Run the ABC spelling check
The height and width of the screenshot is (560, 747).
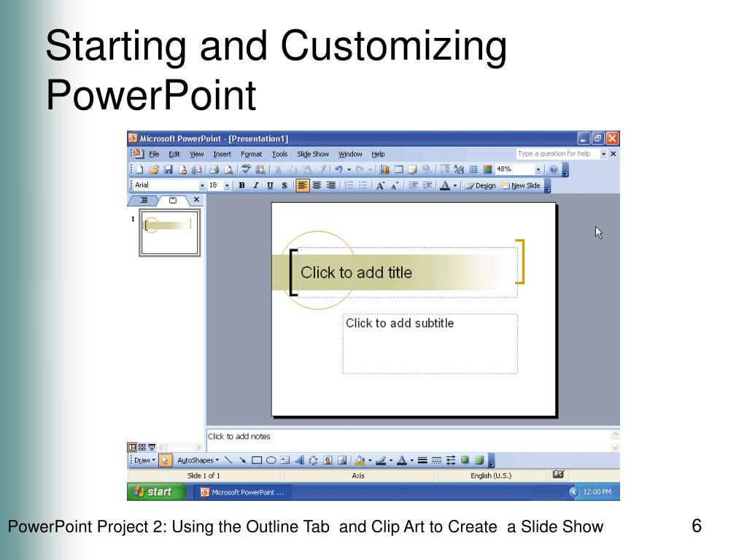[x=246, y=169]
